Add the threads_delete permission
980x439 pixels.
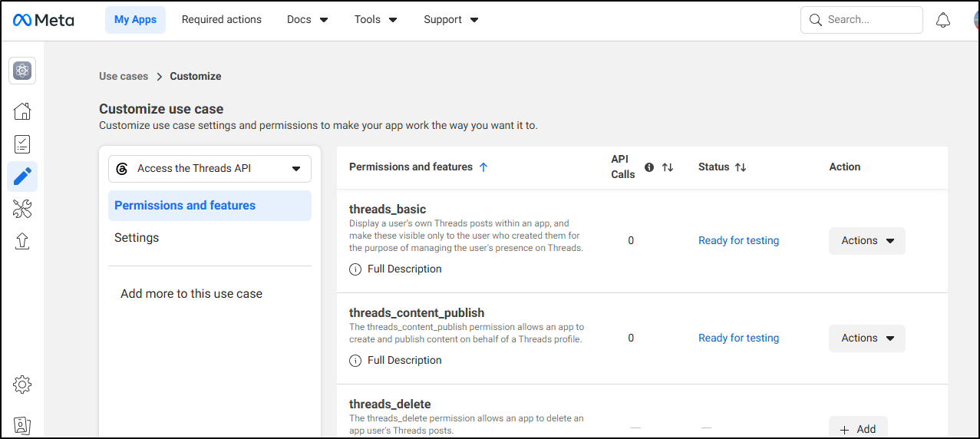click(x=858, y=429)
